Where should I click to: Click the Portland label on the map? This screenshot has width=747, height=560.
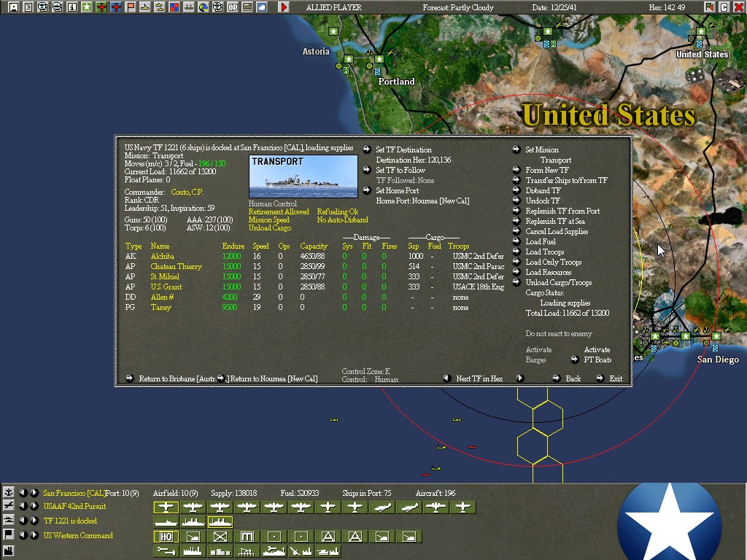point(396,82)
